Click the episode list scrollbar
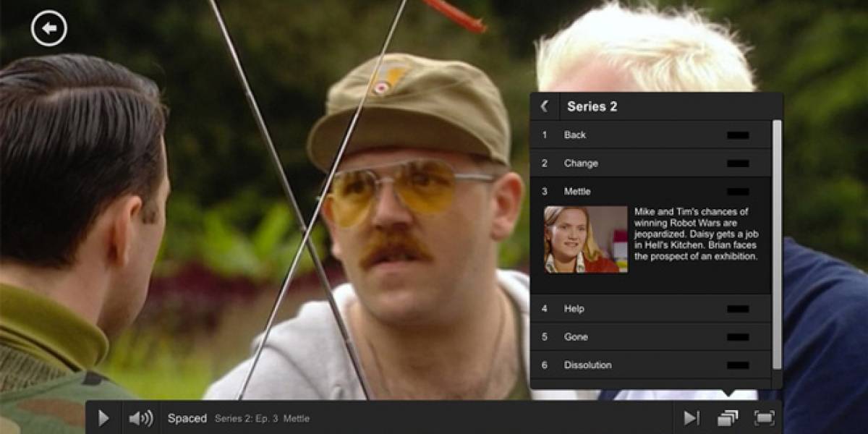The image size is (868, 434). (x=777, y=244)
